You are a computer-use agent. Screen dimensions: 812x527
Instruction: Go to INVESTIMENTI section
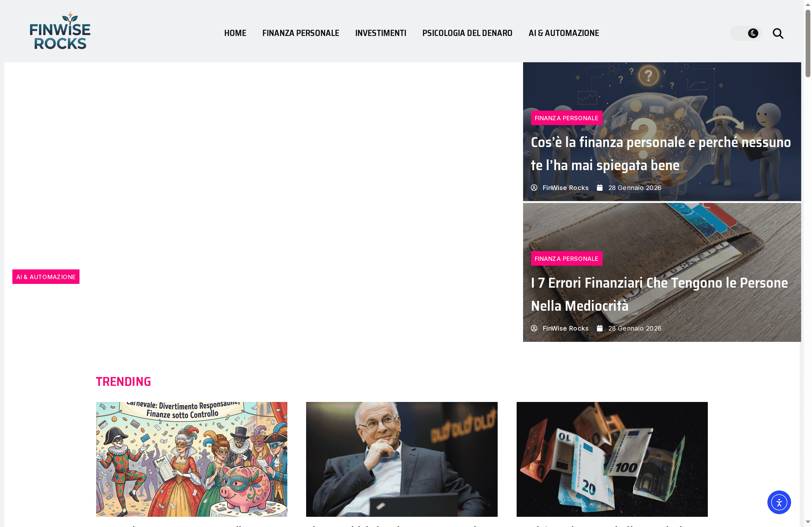(x=380, y=33)
